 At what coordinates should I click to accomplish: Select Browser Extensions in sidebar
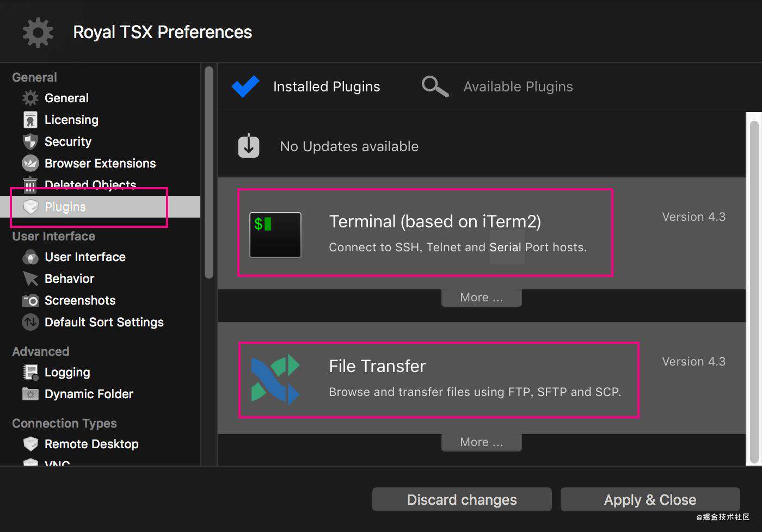[100, 163]
